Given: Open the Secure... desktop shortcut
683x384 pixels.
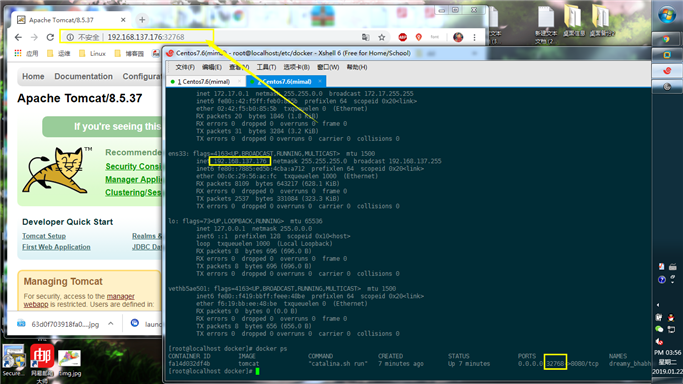Looking at the screenshot, I should tap(14, 361).
